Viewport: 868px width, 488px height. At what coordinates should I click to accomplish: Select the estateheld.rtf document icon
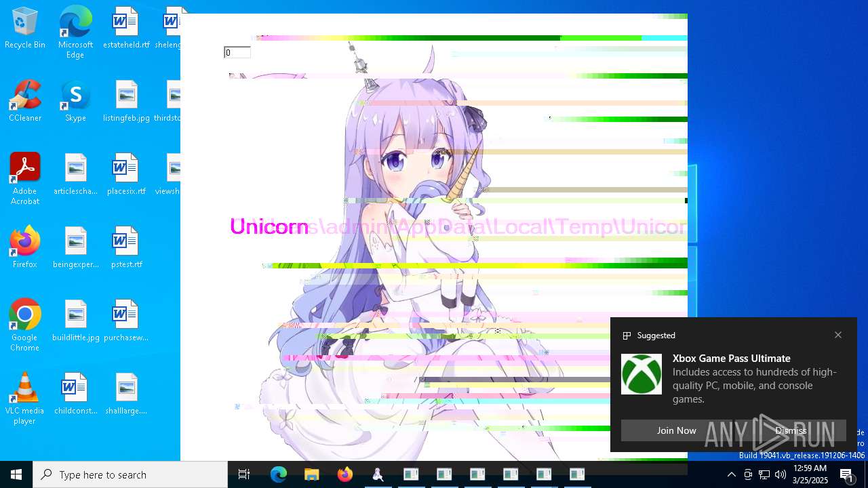tap(126, 28)
